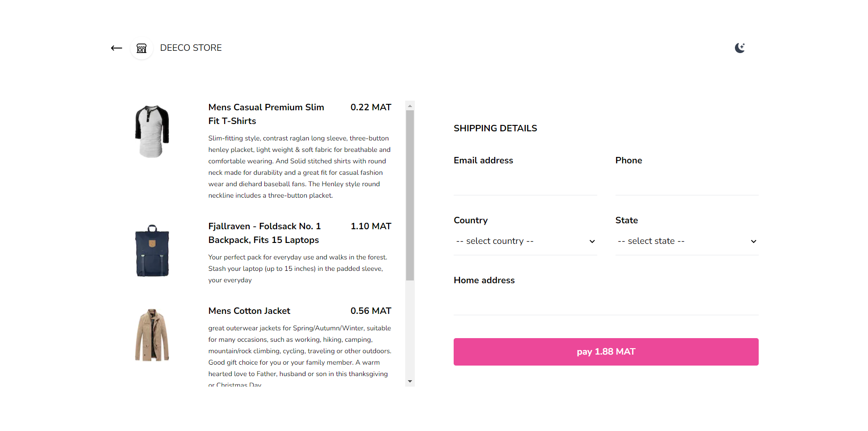Click scrollbar down arrow in product list
Image resolution: width=868 pixels, height=431 pixels.
(410, 381)
